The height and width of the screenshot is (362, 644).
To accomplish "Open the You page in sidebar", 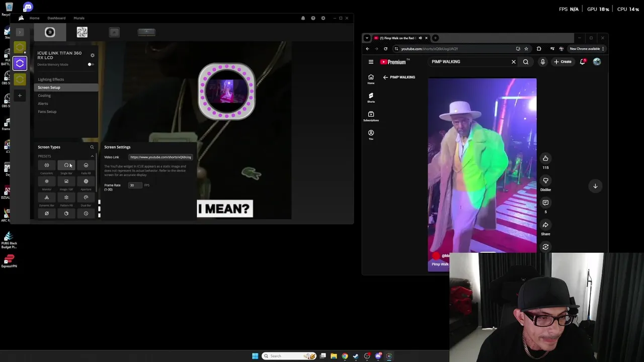I will click(371, 135).
